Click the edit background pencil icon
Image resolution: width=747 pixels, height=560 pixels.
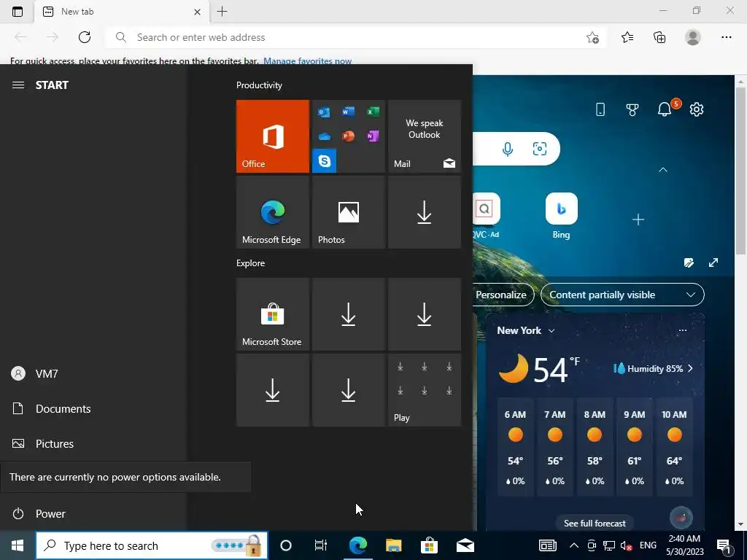pyautogui.click(x=689, y=262)
